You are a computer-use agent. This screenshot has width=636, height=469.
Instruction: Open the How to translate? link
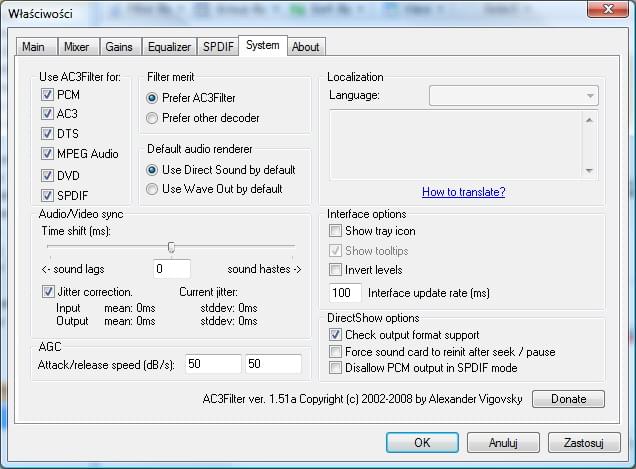464,191
